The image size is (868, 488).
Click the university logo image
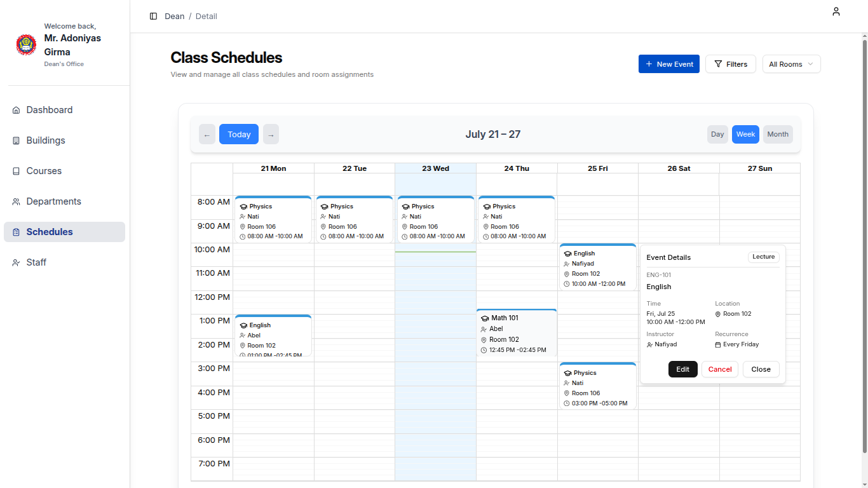26,45
